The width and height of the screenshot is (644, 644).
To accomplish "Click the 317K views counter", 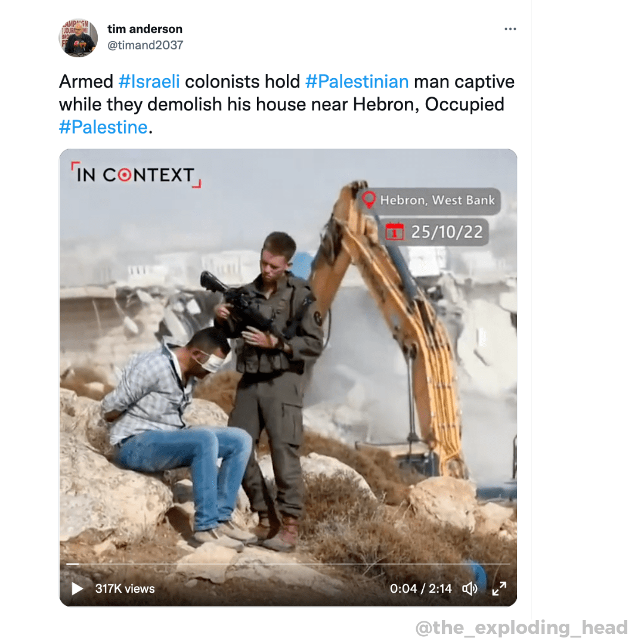I will click(125, 589).
